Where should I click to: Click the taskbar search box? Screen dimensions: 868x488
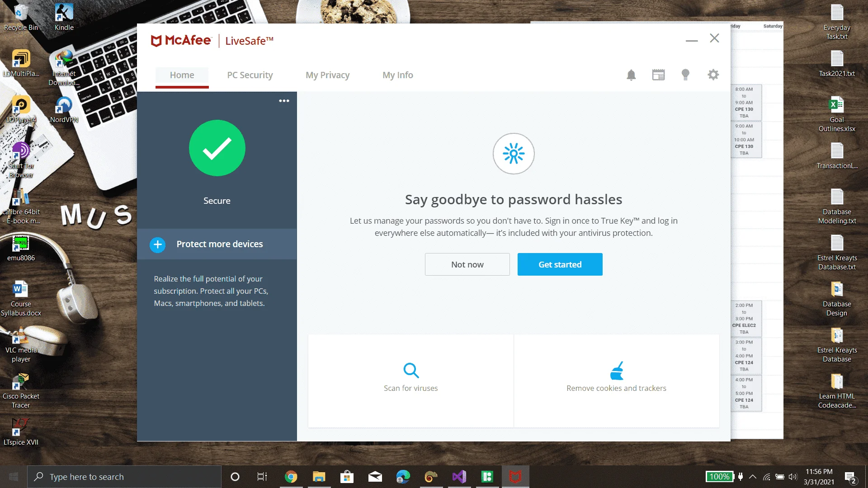[124, 477]
